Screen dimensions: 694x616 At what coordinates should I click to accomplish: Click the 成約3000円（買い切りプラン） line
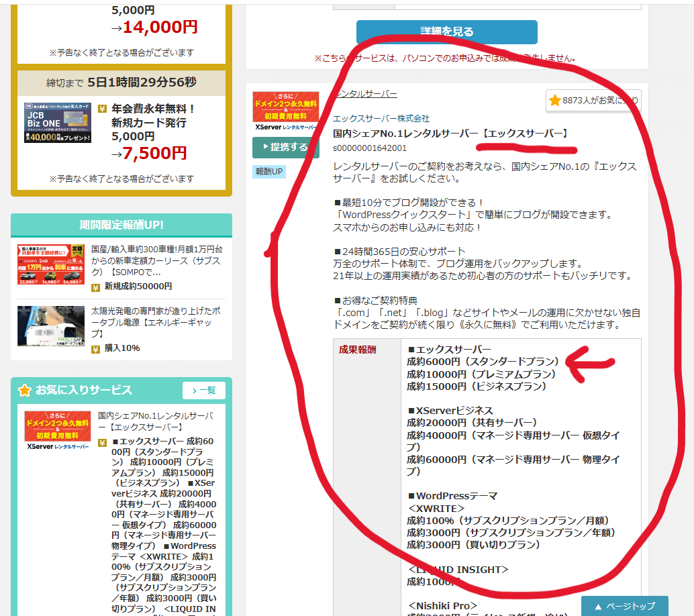point(473,545)
